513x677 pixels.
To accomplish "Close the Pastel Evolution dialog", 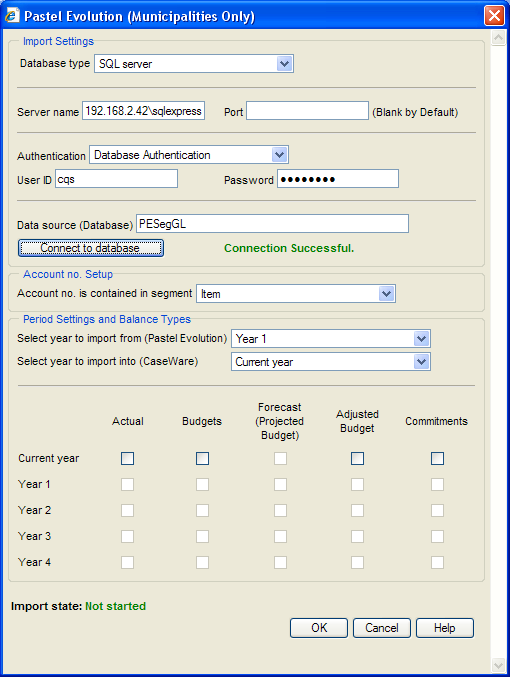I will point(494,16).
